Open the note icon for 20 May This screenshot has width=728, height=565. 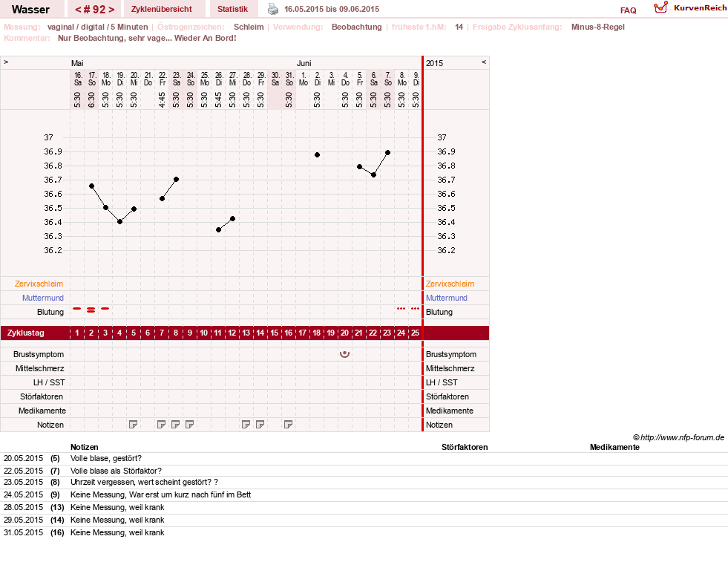pyautogui.click(x=134, y=424)
